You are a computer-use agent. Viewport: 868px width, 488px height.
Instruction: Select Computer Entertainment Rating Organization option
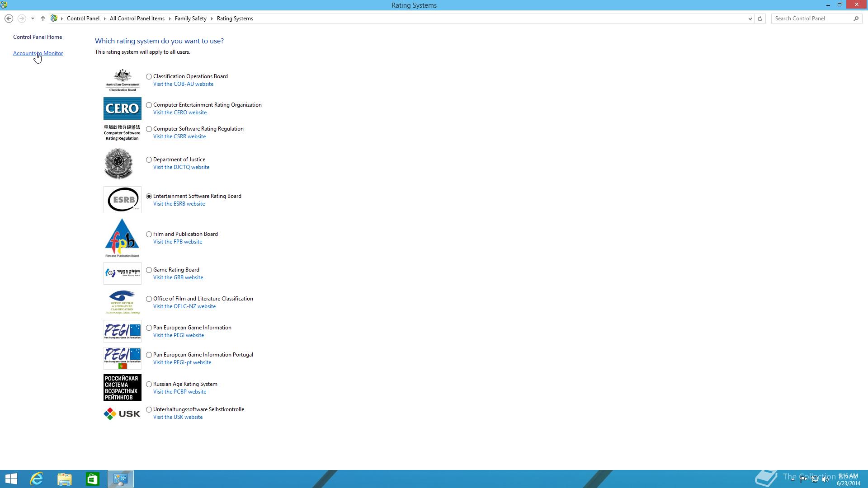(149, 105)
